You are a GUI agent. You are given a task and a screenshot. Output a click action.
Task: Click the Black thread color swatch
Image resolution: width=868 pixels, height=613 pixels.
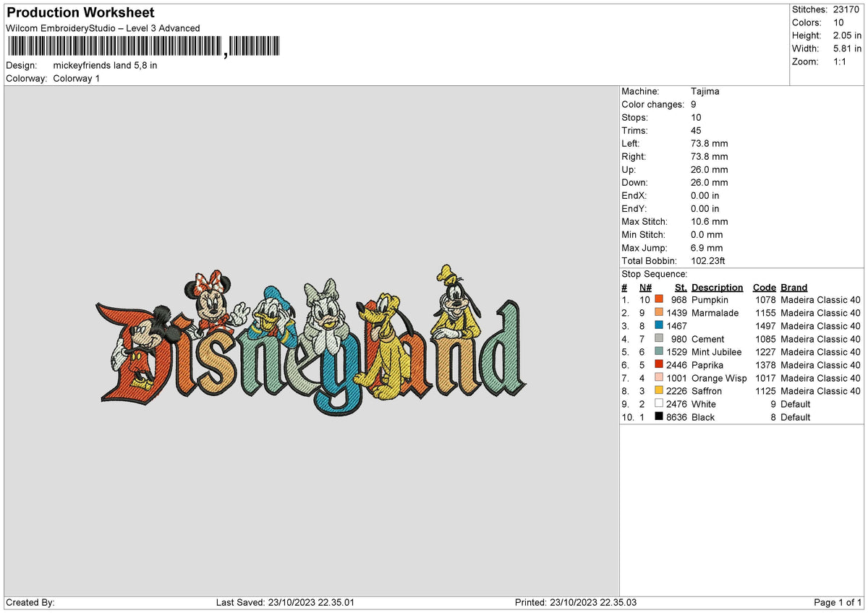pos(659,416)
